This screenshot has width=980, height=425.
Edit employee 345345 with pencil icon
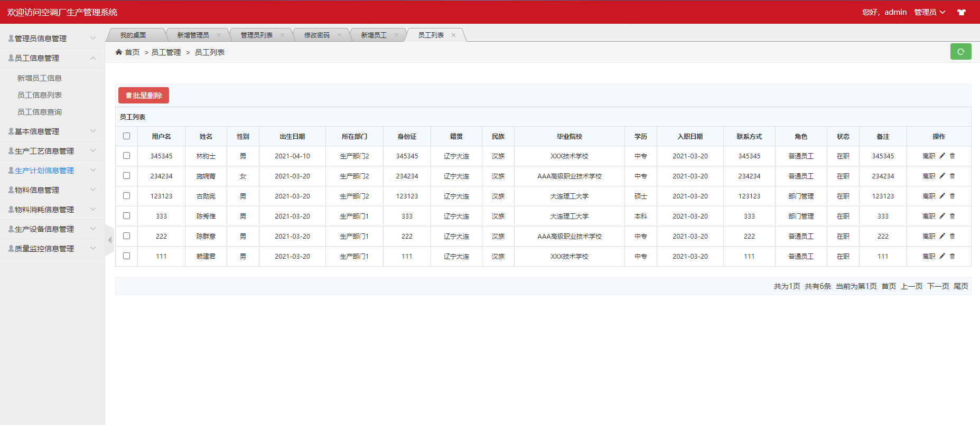(942, 156)
